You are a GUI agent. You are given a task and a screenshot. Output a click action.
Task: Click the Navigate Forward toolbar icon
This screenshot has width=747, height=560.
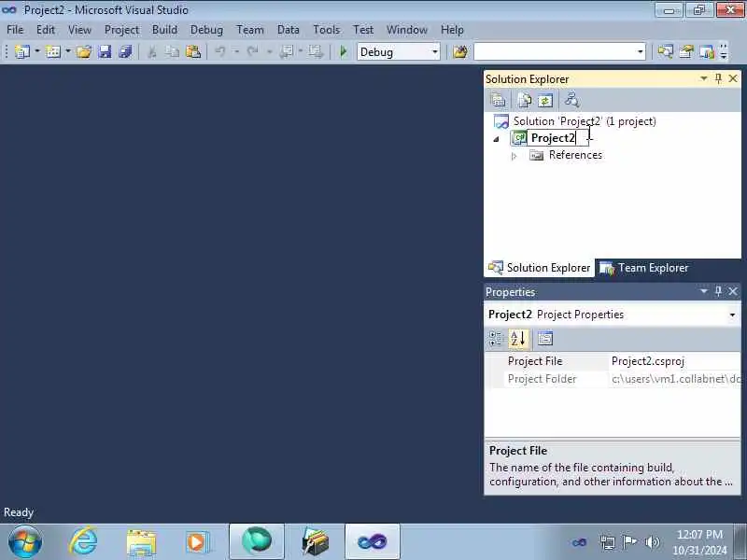(x=316, y=51)
